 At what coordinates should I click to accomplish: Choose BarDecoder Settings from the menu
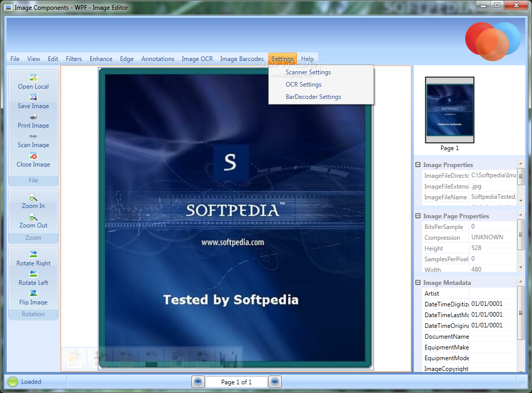(321, 96)
